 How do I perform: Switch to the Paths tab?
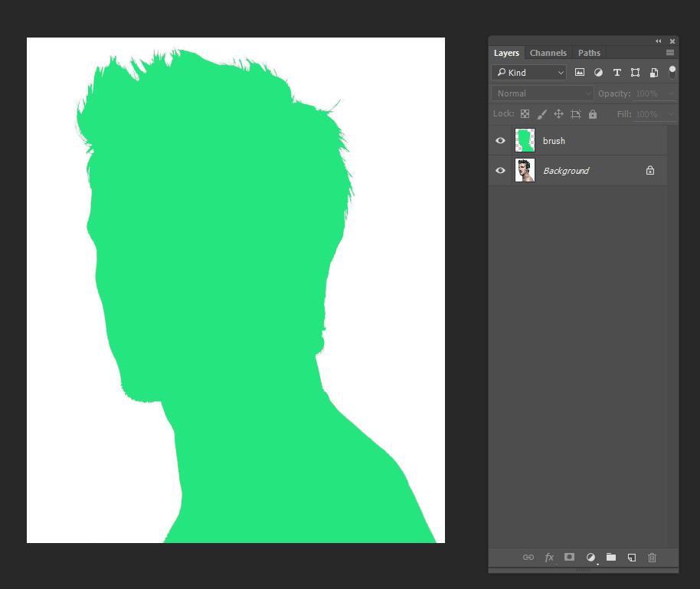click(x=589, y=53)
